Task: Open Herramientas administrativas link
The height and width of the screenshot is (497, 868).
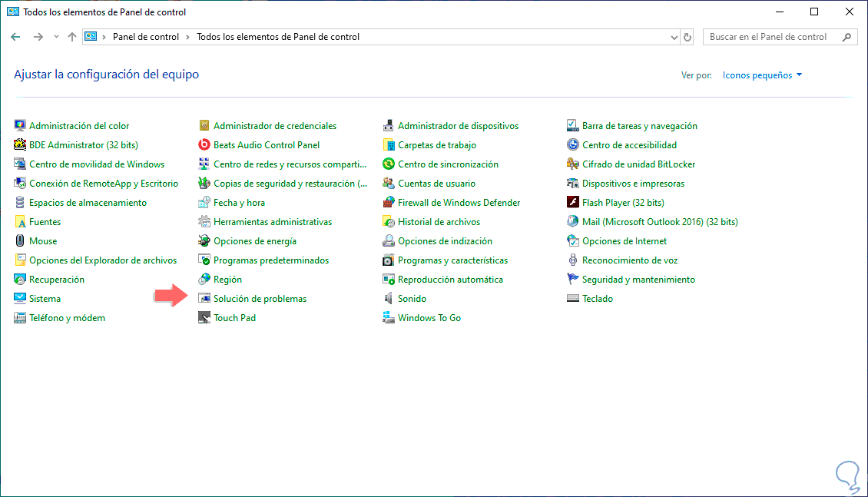Action: pyautogui.click(x=273, y=222)
